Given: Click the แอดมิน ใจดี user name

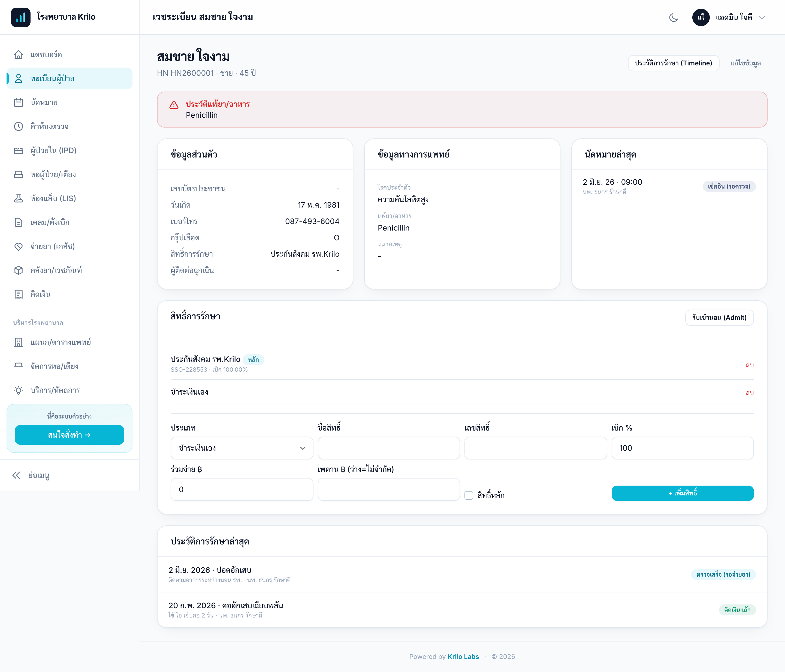Looking at the screenshot, I should pyautogui.click(x=733, y=17).
